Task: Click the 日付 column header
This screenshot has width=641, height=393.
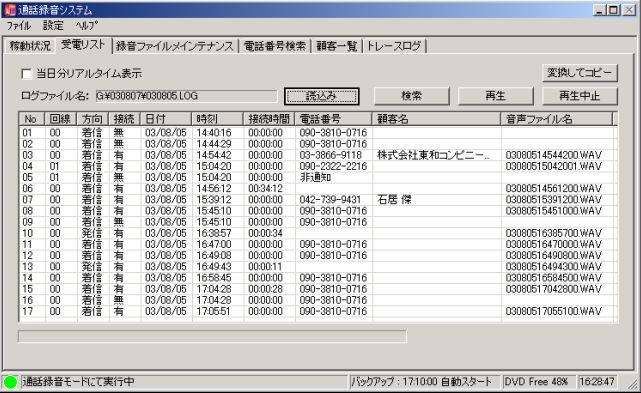Action: tap(166, 119)
